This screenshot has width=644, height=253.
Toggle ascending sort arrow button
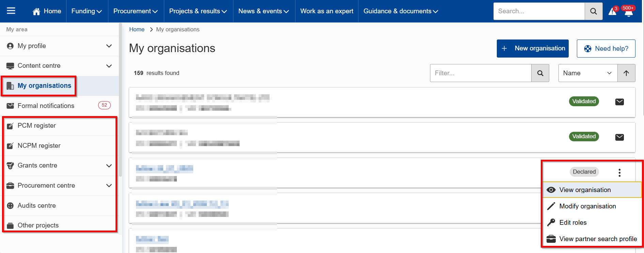click(626, 73)
